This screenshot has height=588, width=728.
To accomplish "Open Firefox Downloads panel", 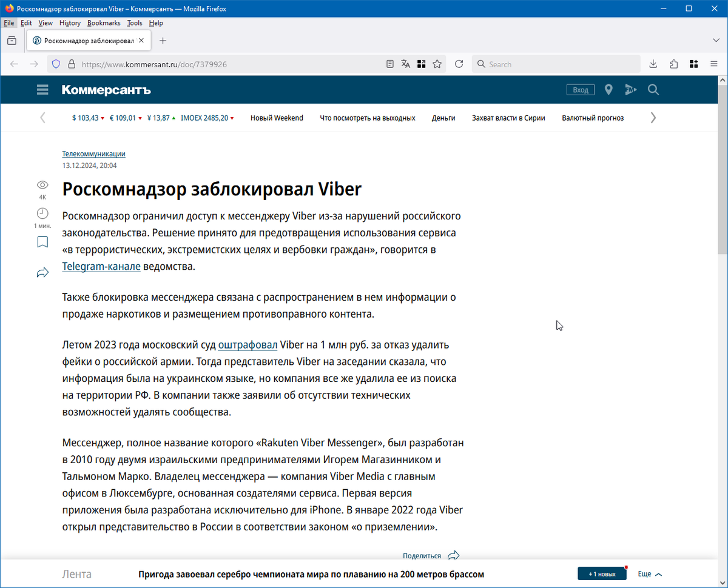I will pos(653,64).
